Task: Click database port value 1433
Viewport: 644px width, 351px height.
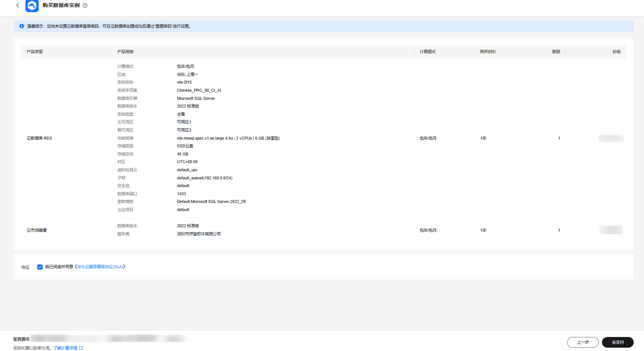Action: tap(182, 194)
